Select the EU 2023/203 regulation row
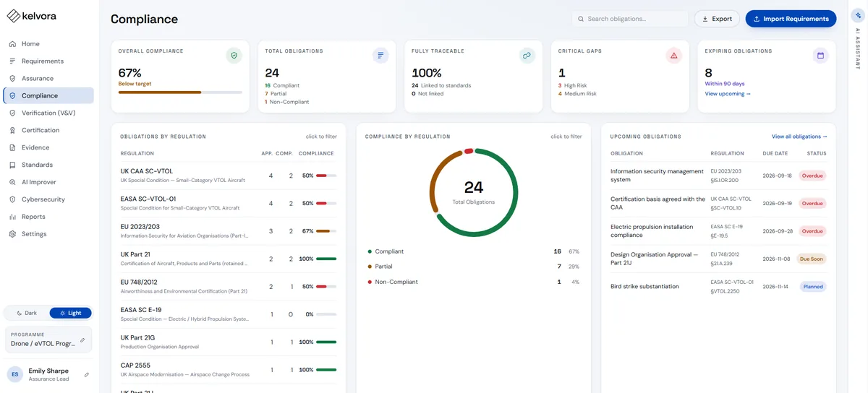868x393 pixels. click(x=229, y=231)
